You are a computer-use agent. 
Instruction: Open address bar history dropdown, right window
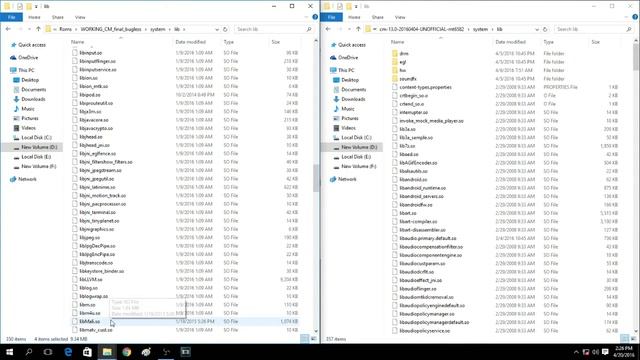coord(537,29)
